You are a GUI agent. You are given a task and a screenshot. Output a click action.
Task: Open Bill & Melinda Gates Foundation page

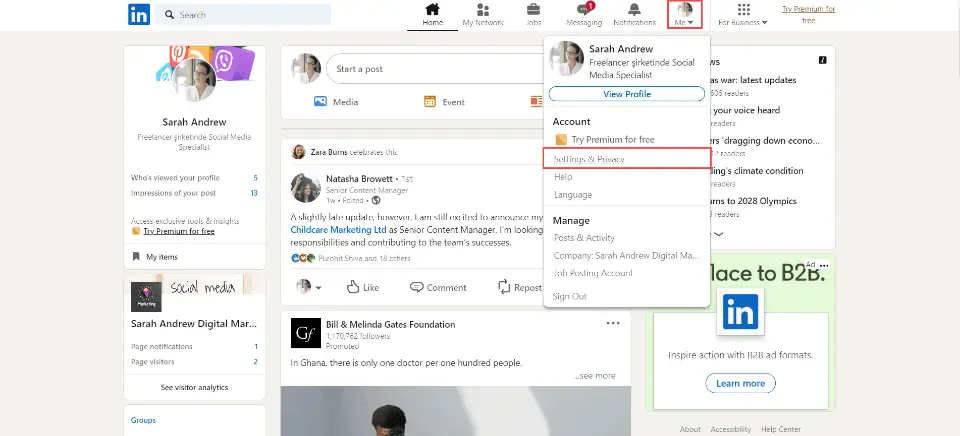[391, 325]
